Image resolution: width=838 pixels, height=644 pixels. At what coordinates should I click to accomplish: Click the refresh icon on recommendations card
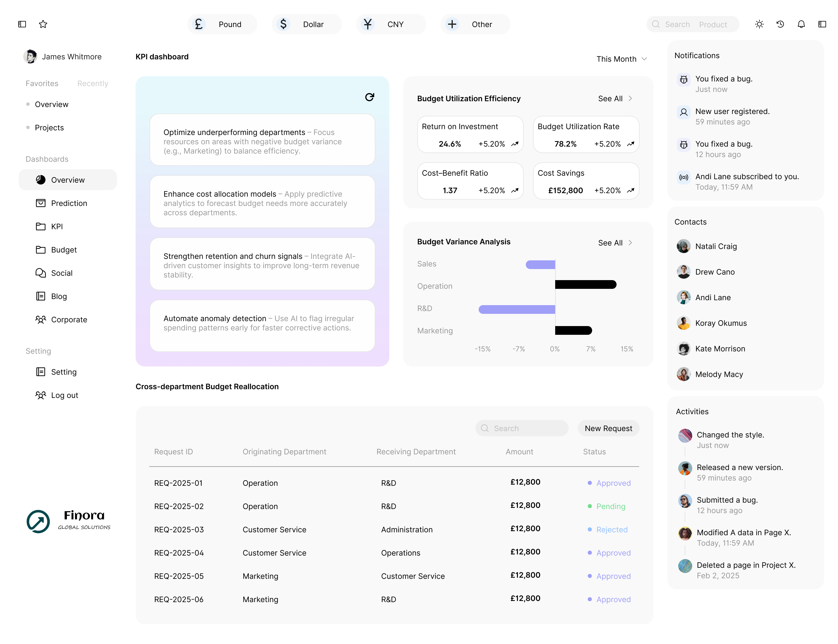[369, 97]
